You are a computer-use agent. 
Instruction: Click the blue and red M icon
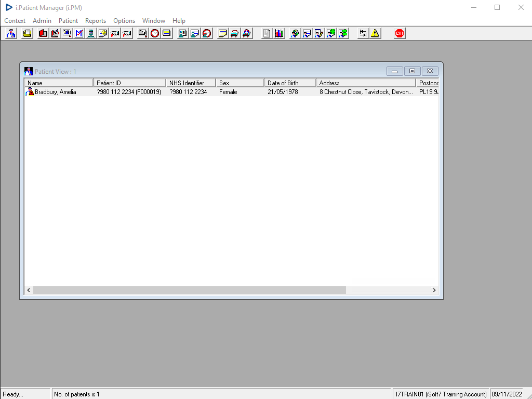click(79, 33)
